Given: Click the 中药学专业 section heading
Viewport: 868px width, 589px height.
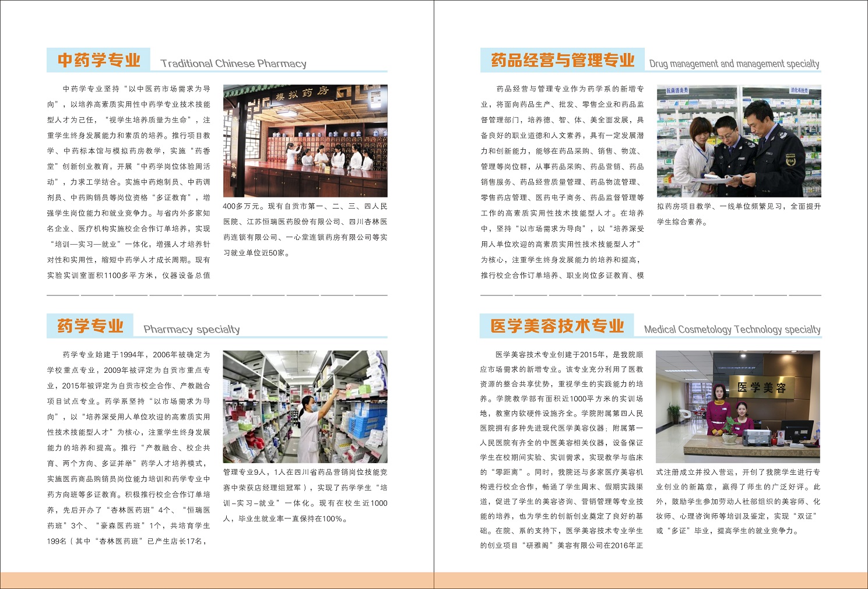Looking at the screenshot, I should pyautogui.click(x=99, y=60).
